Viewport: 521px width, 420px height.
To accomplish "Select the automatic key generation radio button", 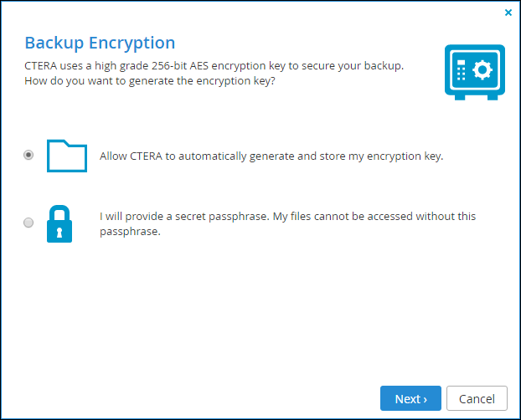I will pyautogui.click(x=28, y=155).
